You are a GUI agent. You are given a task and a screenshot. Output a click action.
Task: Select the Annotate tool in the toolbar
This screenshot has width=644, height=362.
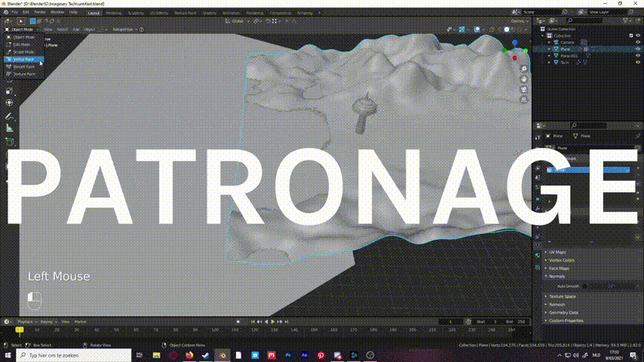[10, 117]
